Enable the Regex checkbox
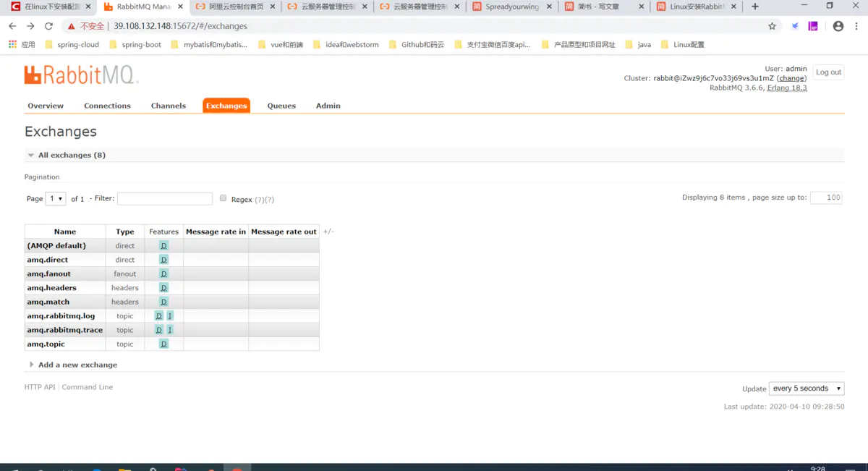Viewport: 868px width, 471px height. tap(224, 198)
